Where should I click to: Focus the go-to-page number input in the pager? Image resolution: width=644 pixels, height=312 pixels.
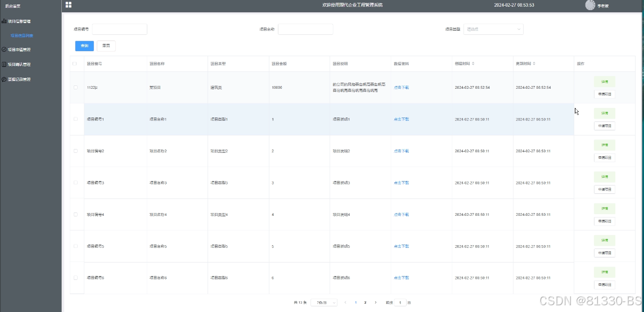400,302
